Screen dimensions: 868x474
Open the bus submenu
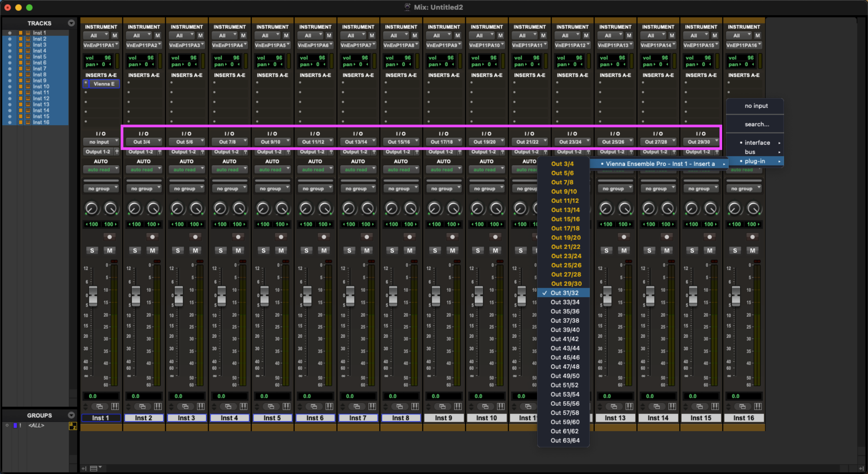coord(755,152)
